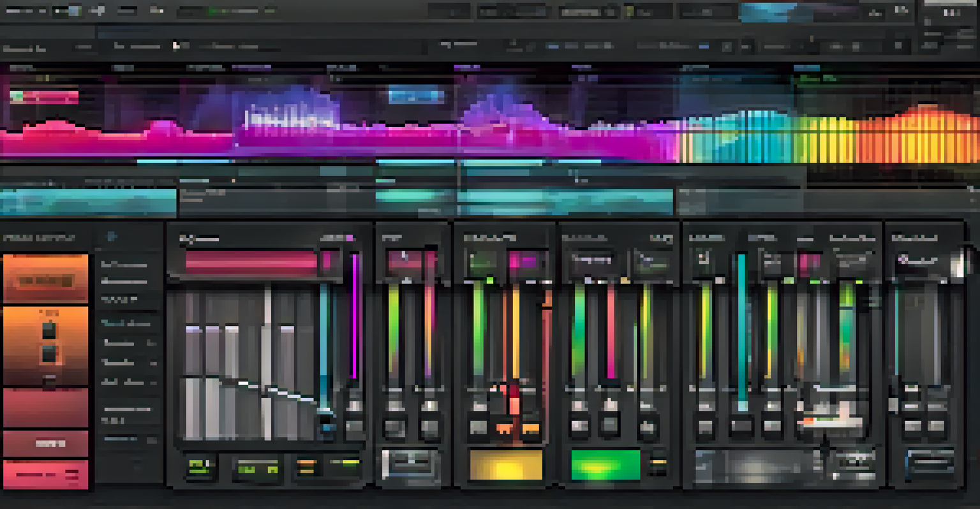
Task: Toggle the lower dark square in the orange sidebar block
Action: (x=49, y=355)
